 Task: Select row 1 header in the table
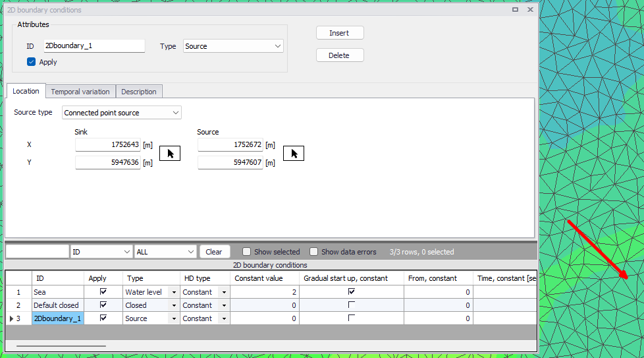[x=18, y=292]
